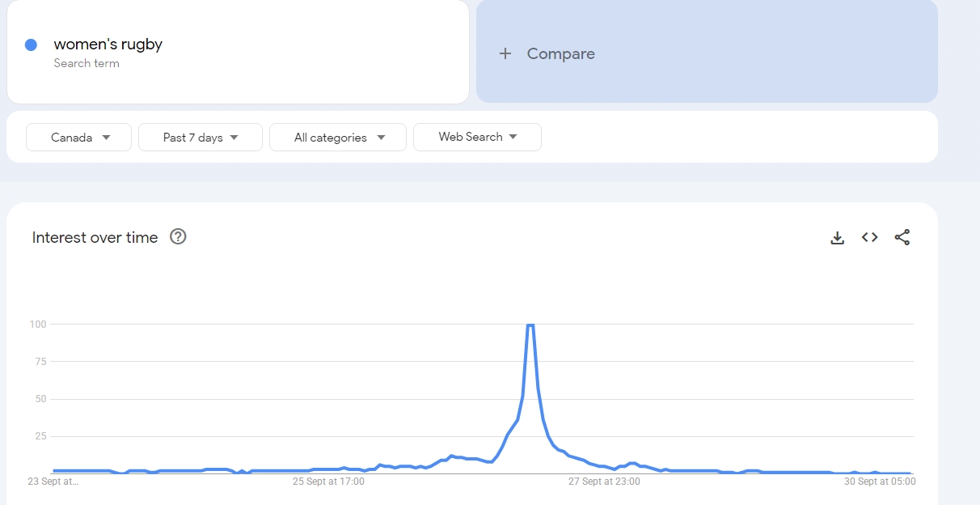Screen dimensions: 980x505
Task: Click the Interest over time heading
Action: coord(95,237)
